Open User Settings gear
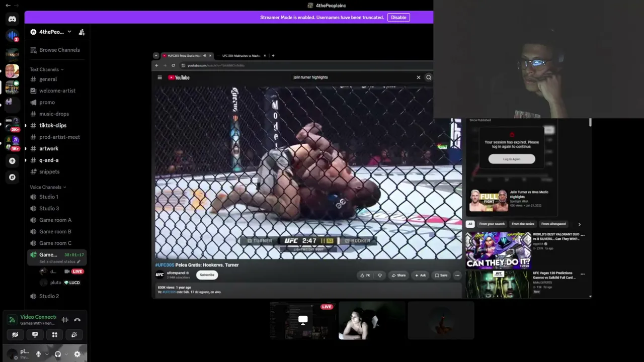Viewport: 644px width, 362px height. click(77, 354)
